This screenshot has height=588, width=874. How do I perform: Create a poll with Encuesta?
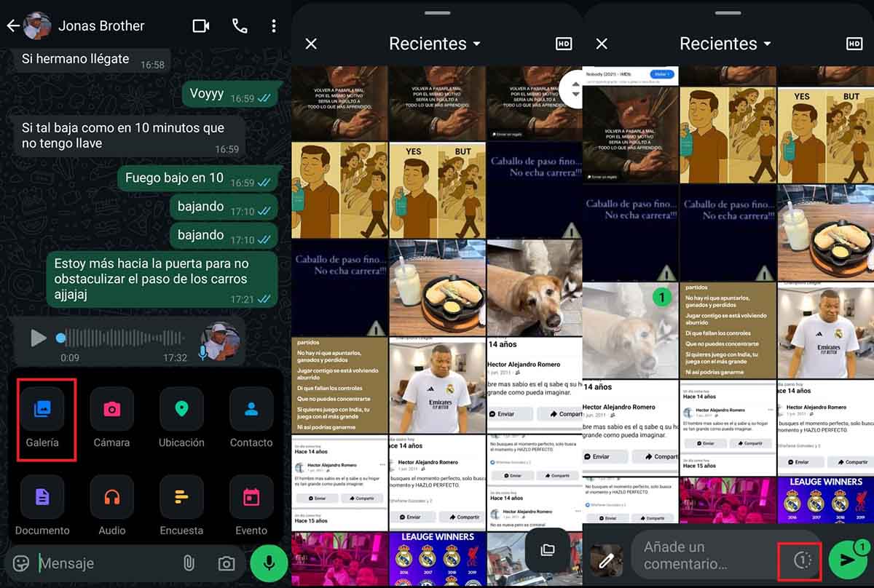click(181, 506)
